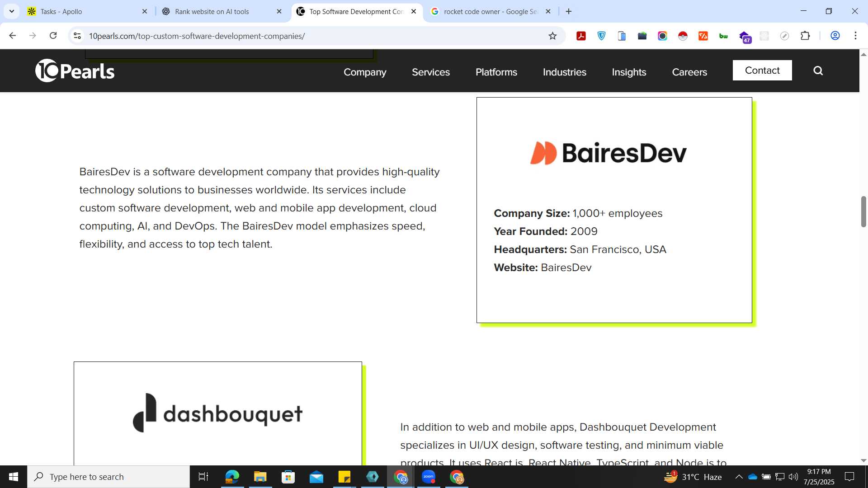Open the Careers menu
Image resolution: width=868 pixels, height=488 pixels.
click(689, 72)
